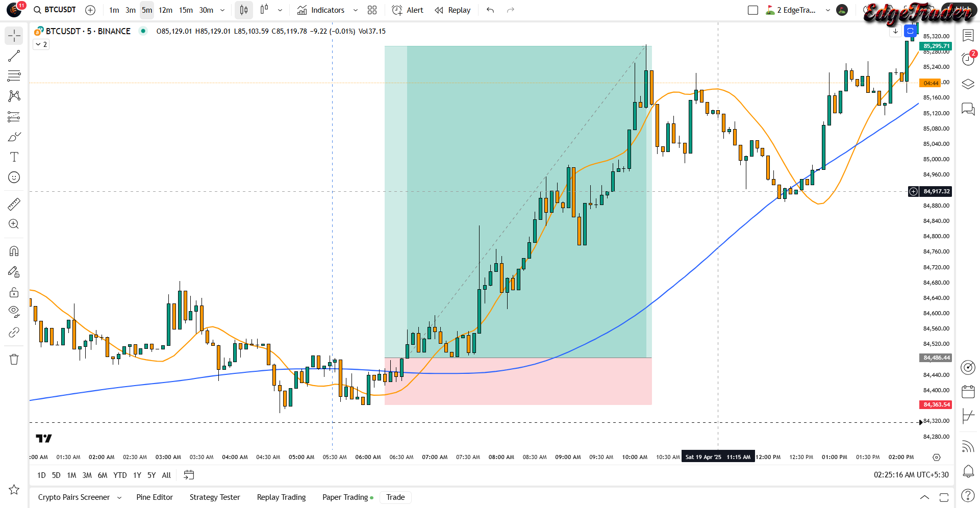This screenshot has height=508, width=980.
Task: Undo the last chart action
Action: (x=490, y=10)
